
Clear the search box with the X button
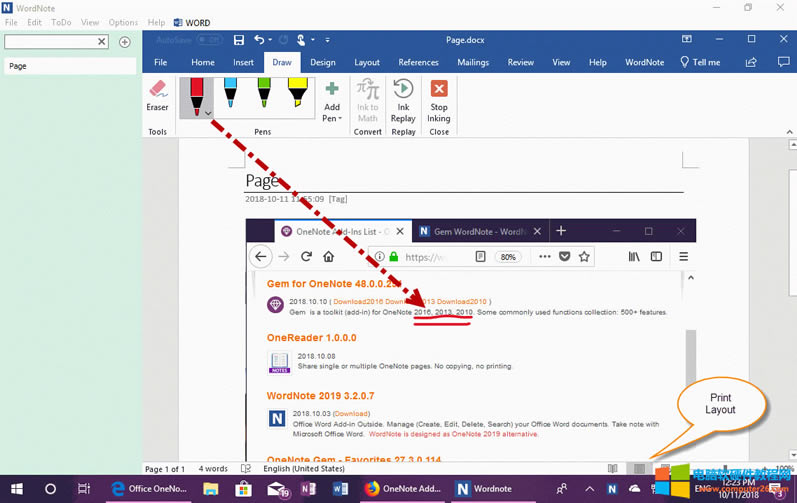click(x=101, y=42)
